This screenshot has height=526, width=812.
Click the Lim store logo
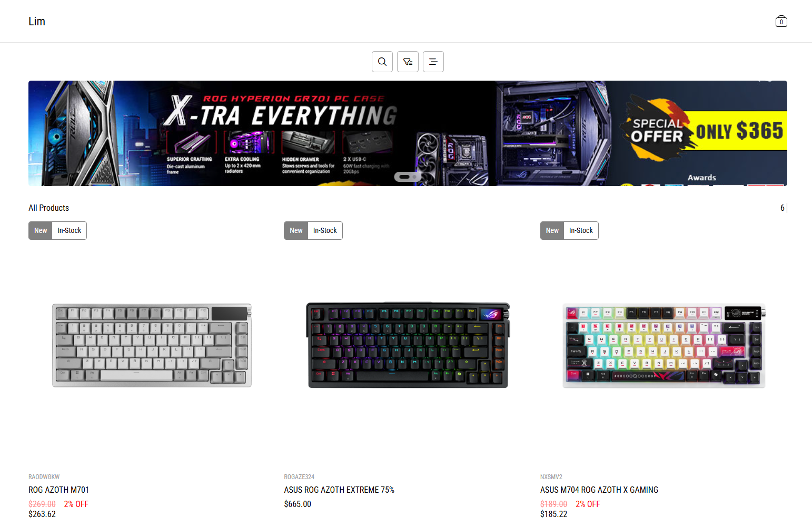point(37,21)
